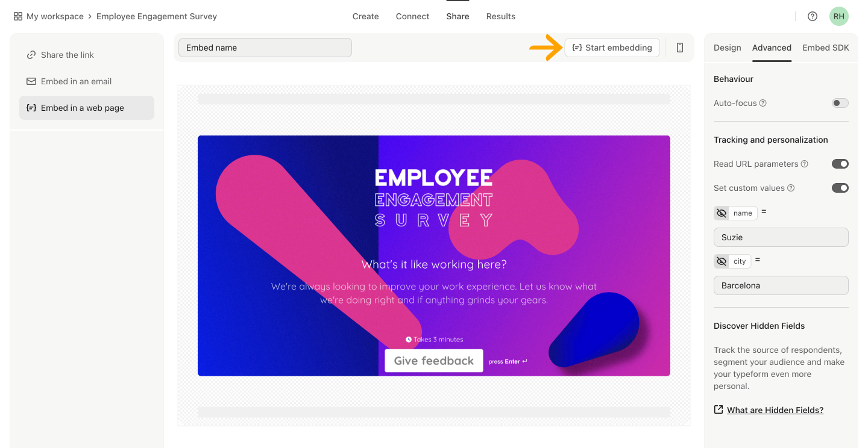
Task: Open Employee Engagement Survey breadcrumb
Action: pos(157,16)
